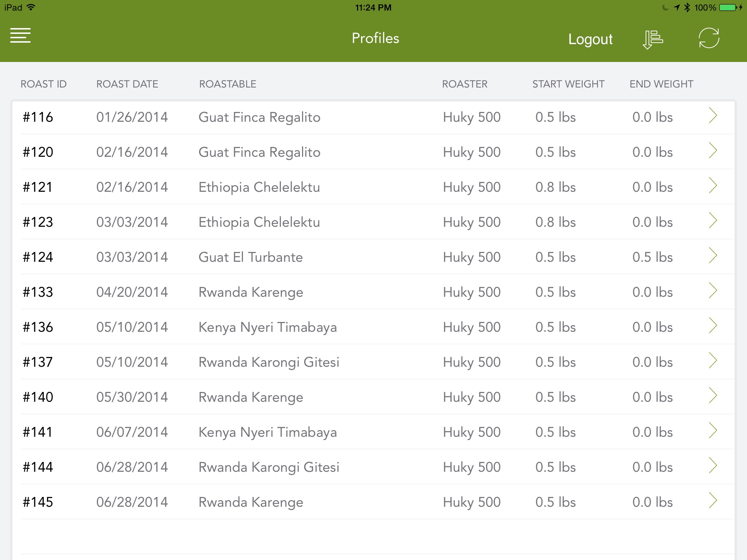747x560 pixels.
Task: Click the ROAST ID column header
Action: [43, 84]
